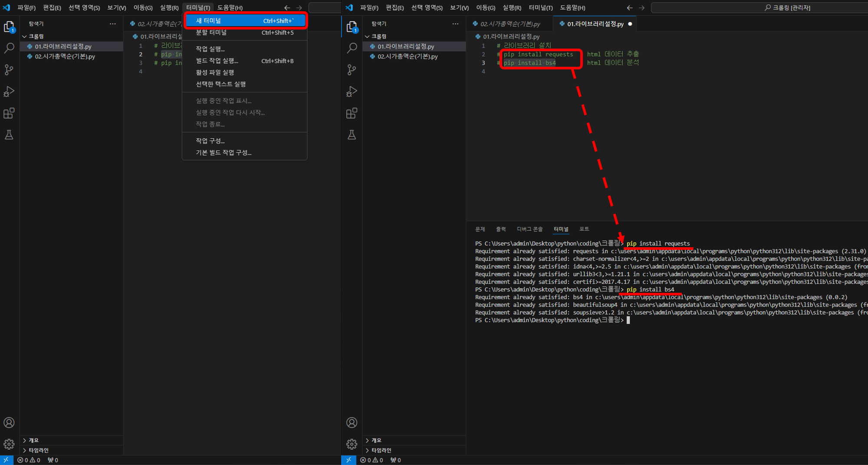Switch to 01.라이브러리설정.py editor tab in right window
This screenshot has height=465, width=868.
coord(595,24)
